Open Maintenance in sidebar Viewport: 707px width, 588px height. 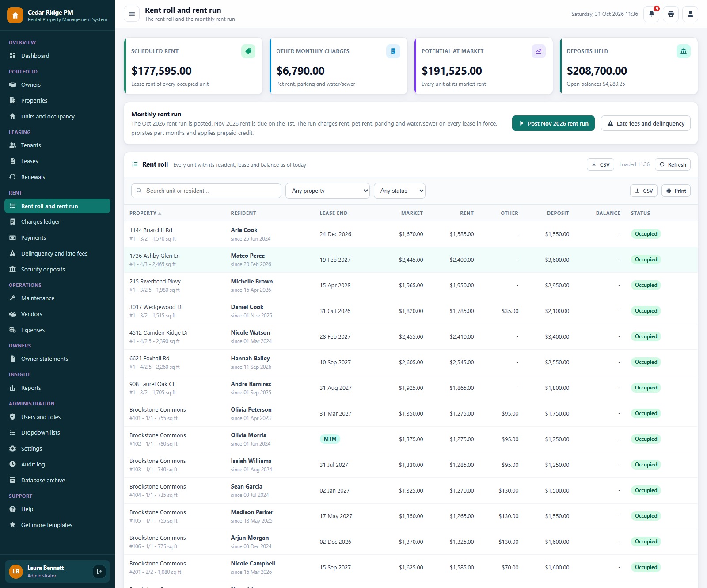[x=57, y=298]
